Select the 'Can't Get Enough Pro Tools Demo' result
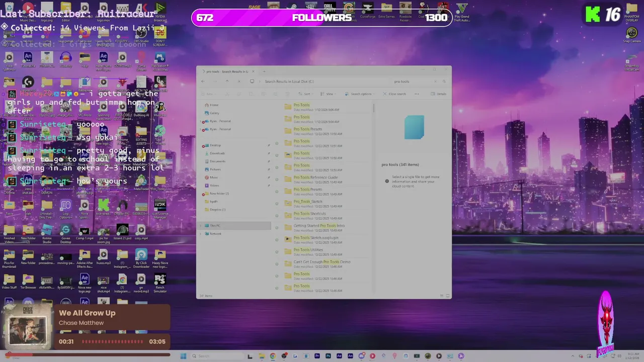The width and height of the screenshot is (644, 362). [x=327, y=264]
